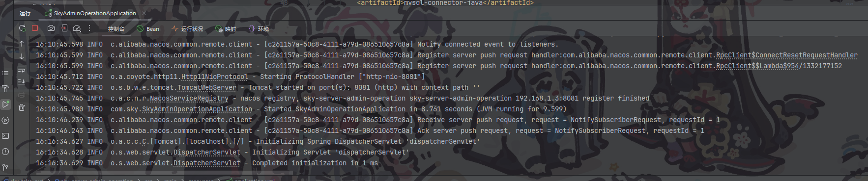Open the Terminal tool window icon

[x=5, y=136]
